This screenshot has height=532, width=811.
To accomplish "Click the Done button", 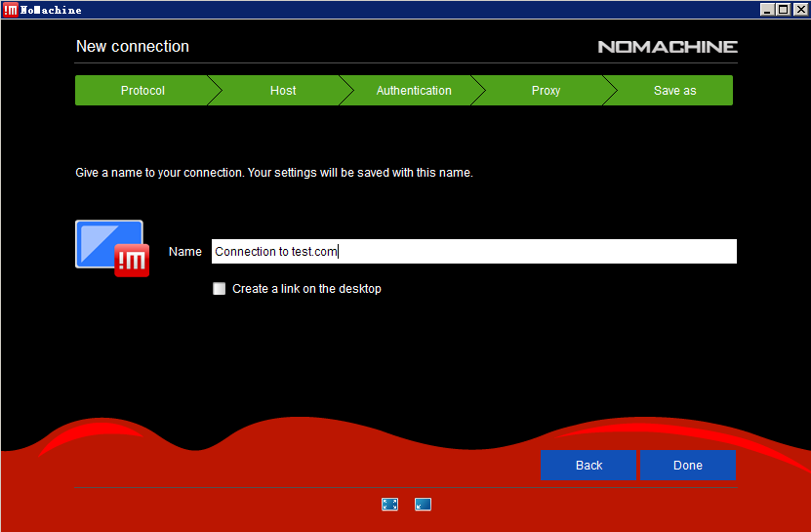I will point(688,466).
